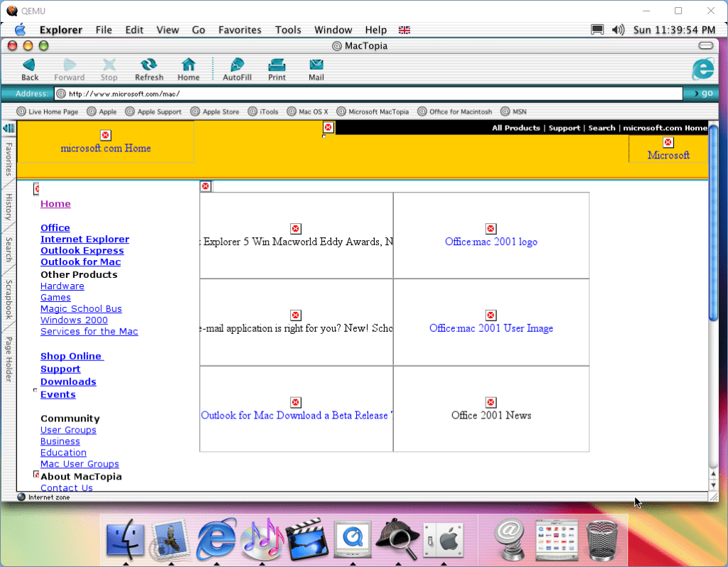This screenshot has width=728, height=567.
Task: Follow the Internet Explorer sidebar link
Action: tap(85, 239)
